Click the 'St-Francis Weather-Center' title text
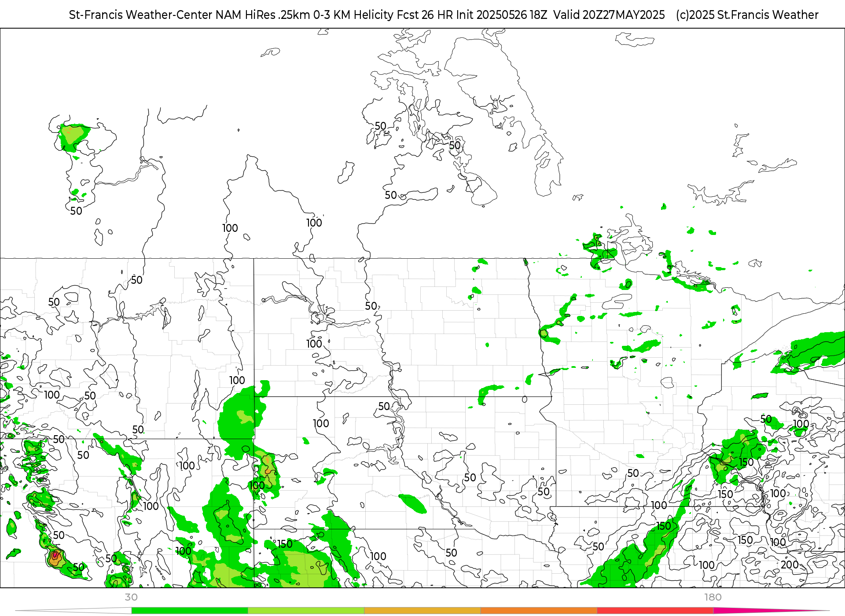This screenshot has height=616, width=845. tap(140, 15)
